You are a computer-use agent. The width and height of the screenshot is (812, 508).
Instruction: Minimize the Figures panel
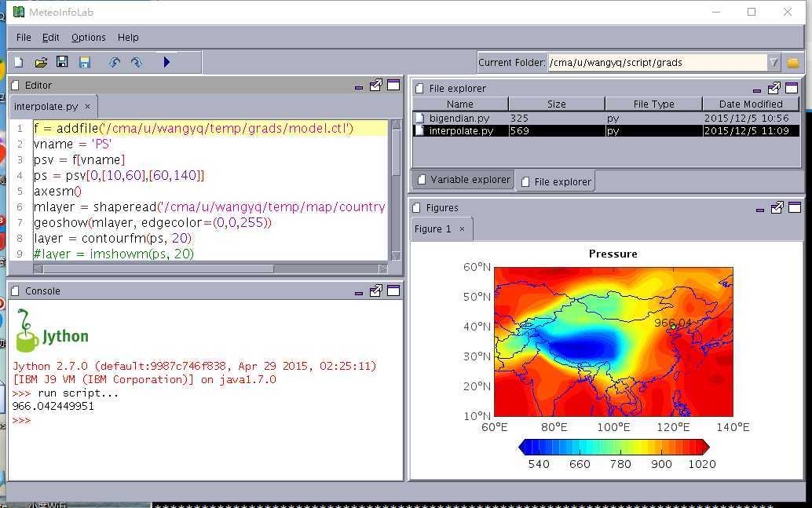click(x=759, y=210)
